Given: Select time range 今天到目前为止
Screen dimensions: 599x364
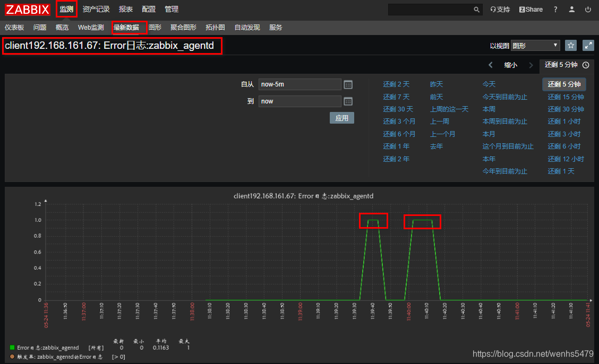Looking at the screenshot, I should (504, 97).
